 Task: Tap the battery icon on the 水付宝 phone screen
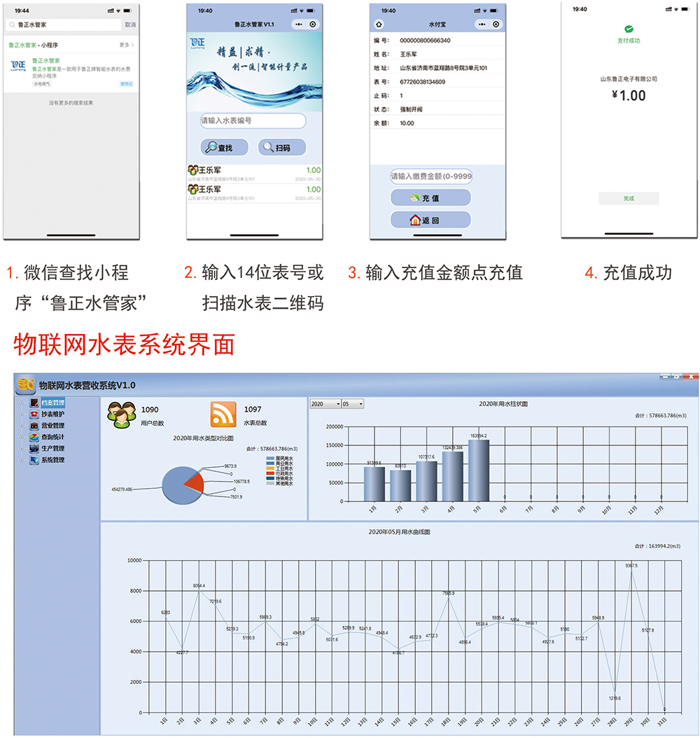click(494, 11)
